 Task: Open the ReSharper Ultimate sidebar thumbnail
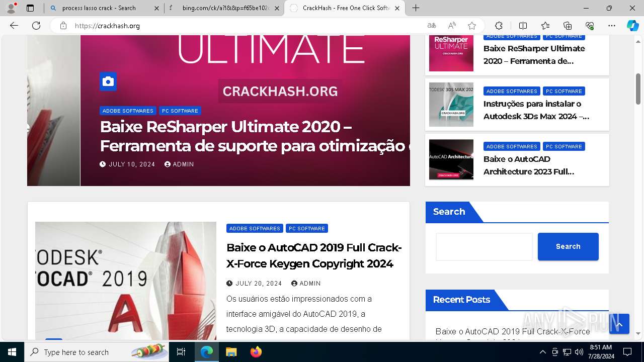(451, 53)
